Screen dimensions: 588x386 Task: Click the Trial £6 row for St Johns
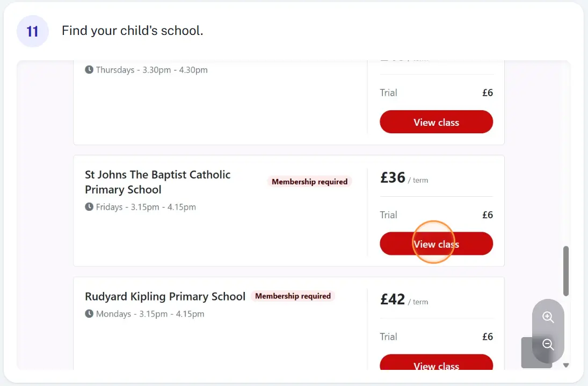tap(436, 215)
